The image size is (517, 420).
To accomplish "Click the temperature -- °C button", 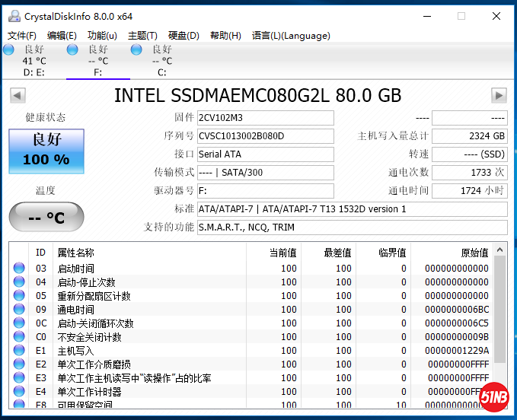I will coord(46,218).
